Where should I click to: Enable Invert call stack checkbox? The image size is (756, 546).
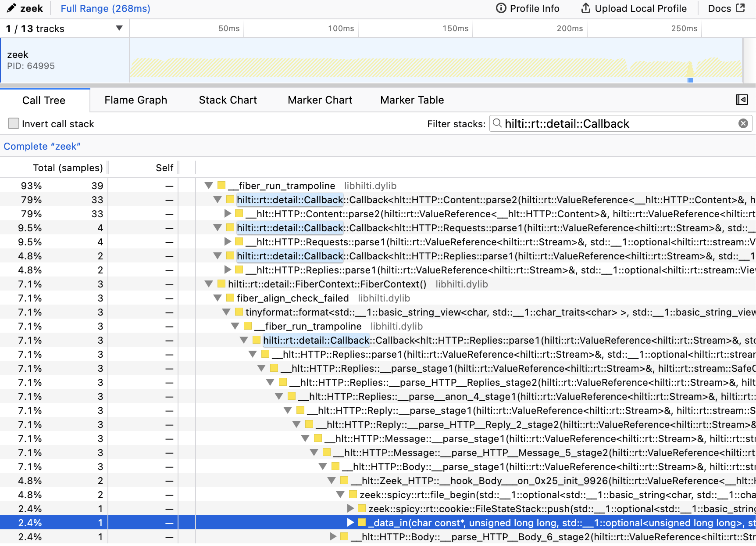click(x=14, y=124)
